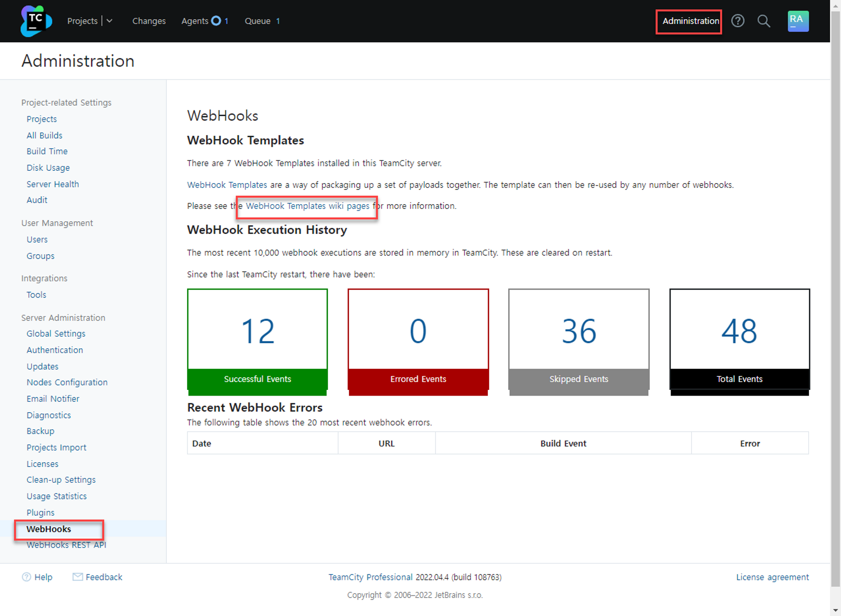
Task: Open Nodes Configuration
Action: point(67,382)
